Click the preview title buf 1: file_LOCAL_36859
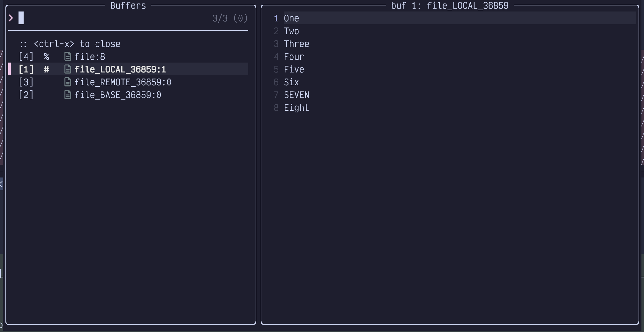The height and width of the screenshot is (332, 644). point(450,5)
